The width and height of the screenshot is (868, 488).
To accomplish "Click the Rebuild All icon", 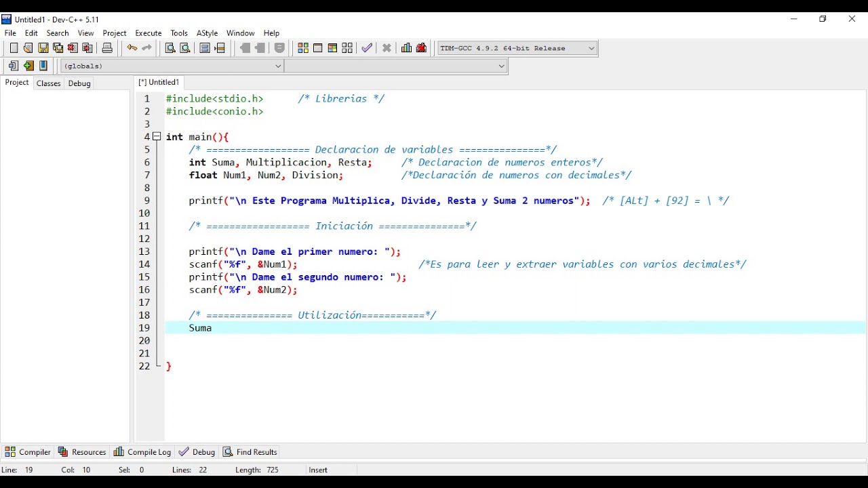I will click(x=347, y=48).
